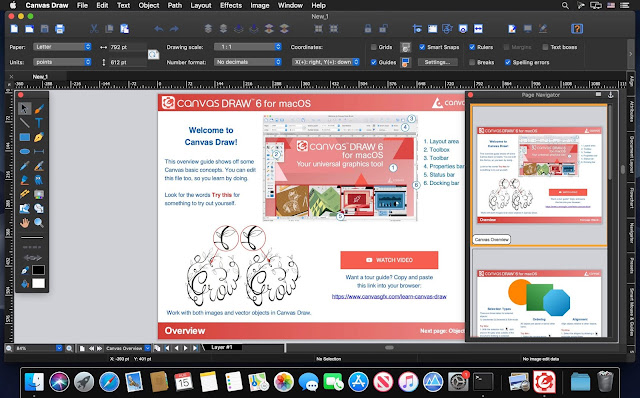The image size is (640, 398).
Task: Open the Paper size Letter dropdown
Action: (62, 47)
